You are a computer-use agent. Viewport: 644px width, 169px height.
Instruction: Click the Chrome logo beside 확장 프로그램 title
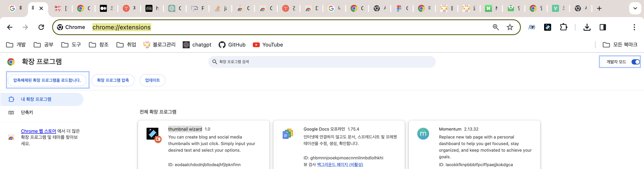11,62
